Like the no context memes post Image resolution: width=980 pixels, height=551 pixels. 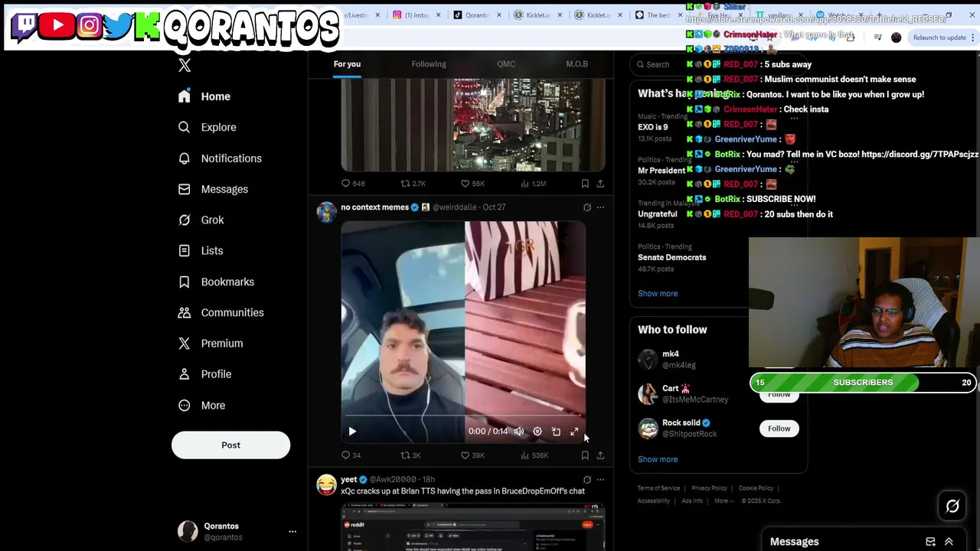point(472,455)
